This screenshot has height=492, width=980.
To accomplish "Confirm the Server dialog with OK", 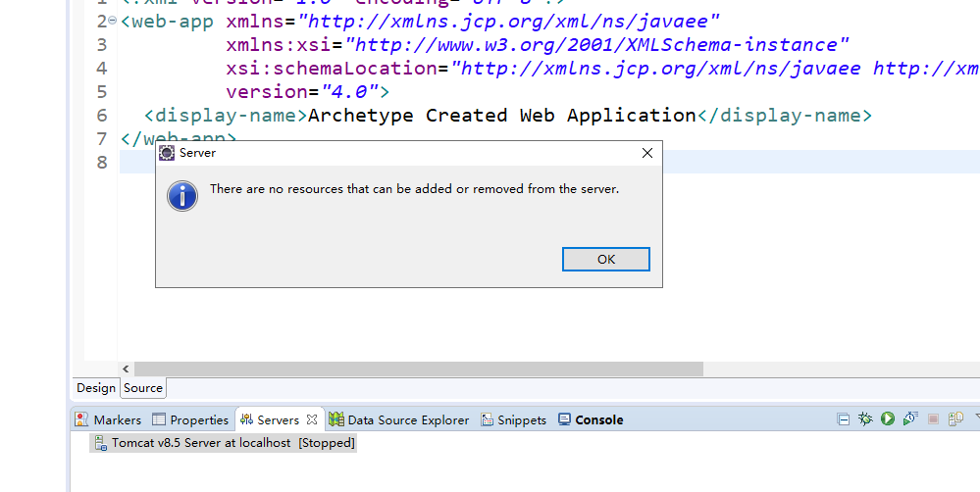I will tap(605, 259).
